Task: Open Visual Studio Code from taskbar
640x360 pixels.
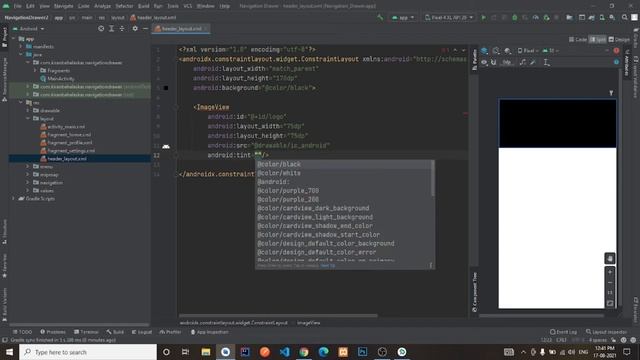Action: point(284,352)
